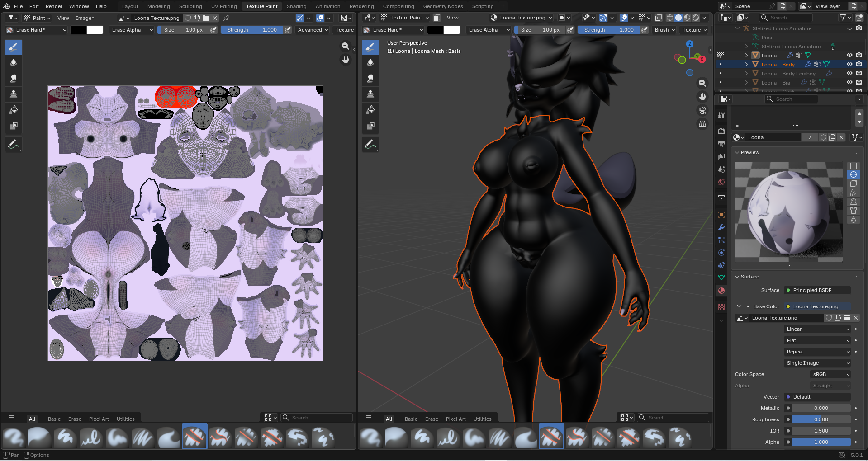Open the Flat projection dropdown

818,340
